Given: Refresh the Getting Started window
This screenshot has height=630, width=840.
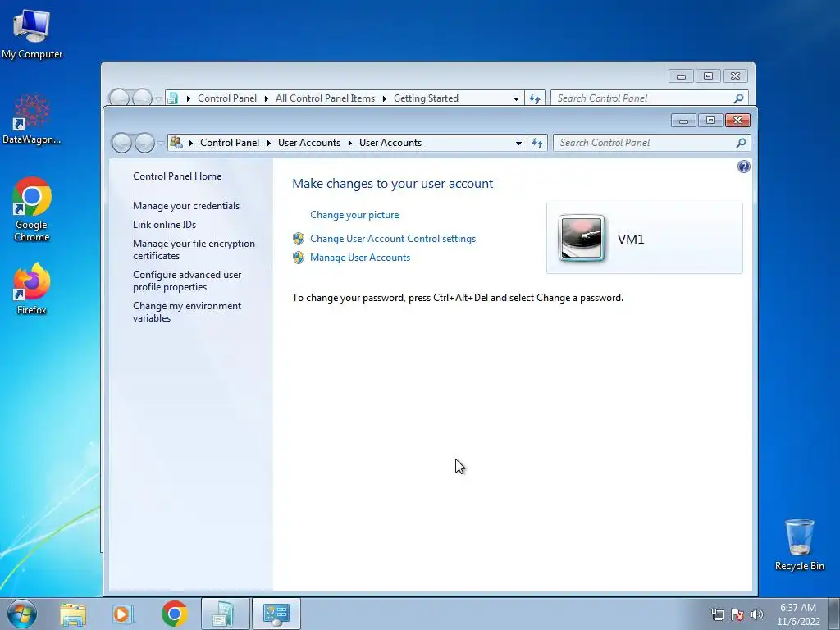Looking at the screenshot, I should tap(534, 98).
